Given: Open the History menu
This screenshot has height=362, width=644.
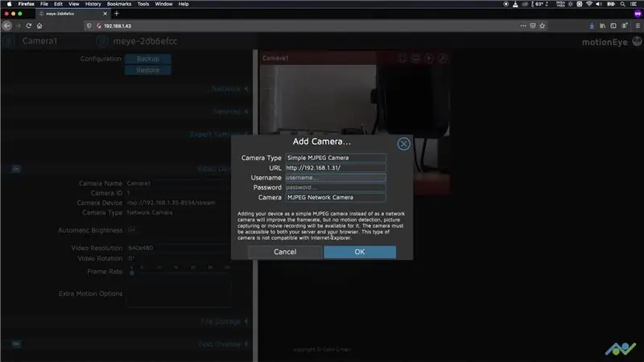Looking at the screenshot, I should (93, 4).
